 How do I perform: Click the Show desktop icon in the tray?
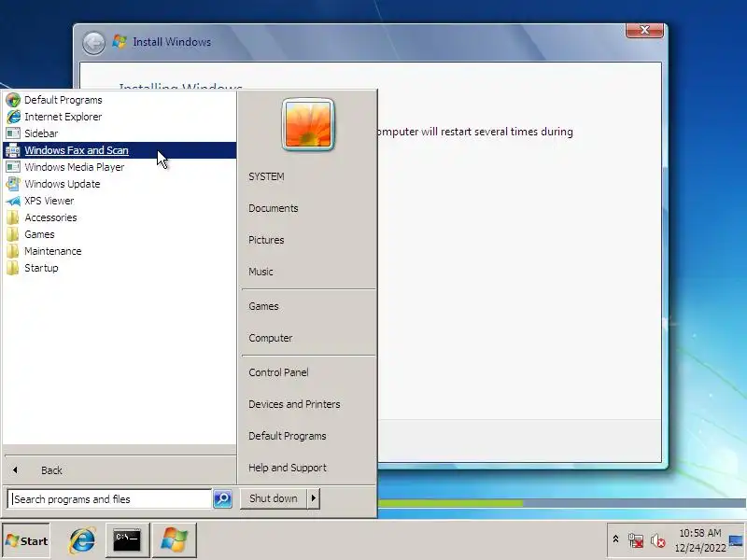pyautogui.click(x=737, y=540)
